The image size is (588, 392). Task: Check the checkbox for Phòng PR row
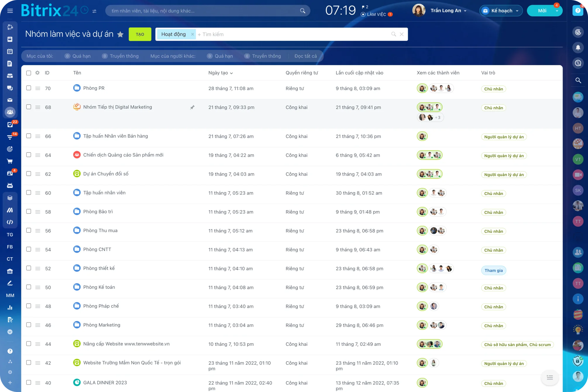point(29,88)
